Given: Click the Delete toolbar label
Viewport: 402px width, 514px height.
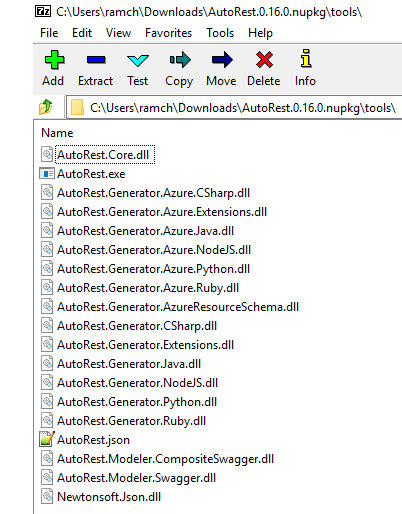Looking at the screenshot, I should click(x=263, y=81).
